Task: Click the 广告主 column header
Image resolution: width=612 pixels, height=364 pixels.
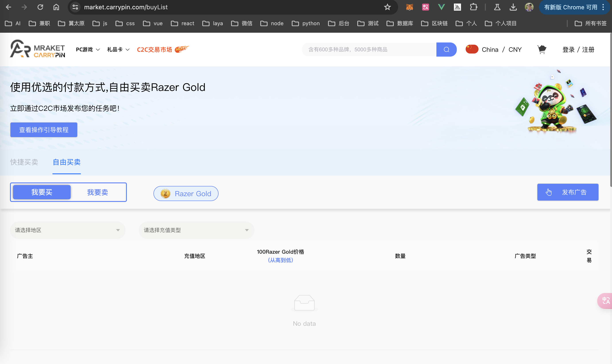Action: 25,256
